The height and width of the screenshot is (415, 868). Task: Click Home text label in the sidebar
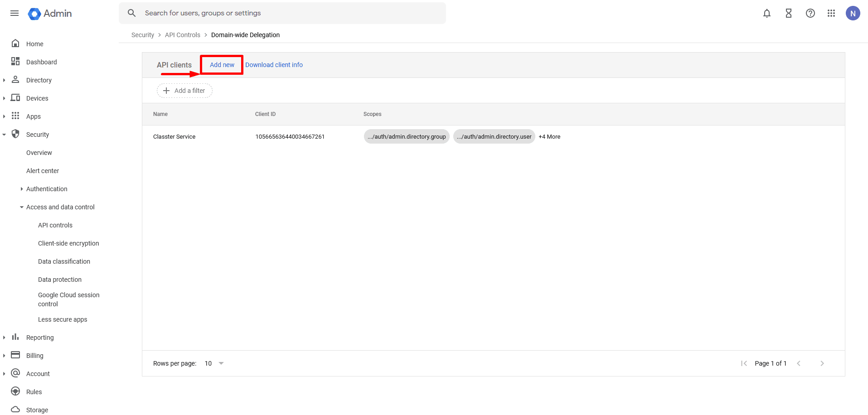[35, 44]
